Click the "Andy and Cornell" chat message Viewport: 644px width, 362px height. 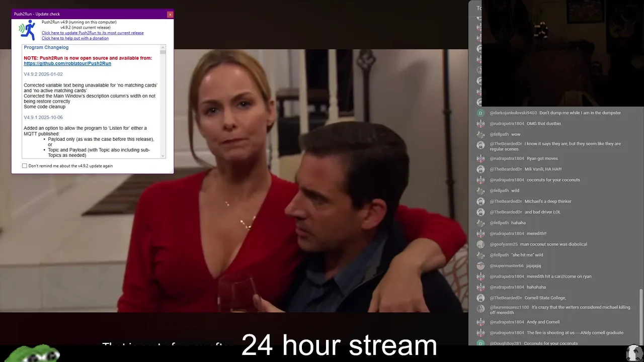click(543, 322)
